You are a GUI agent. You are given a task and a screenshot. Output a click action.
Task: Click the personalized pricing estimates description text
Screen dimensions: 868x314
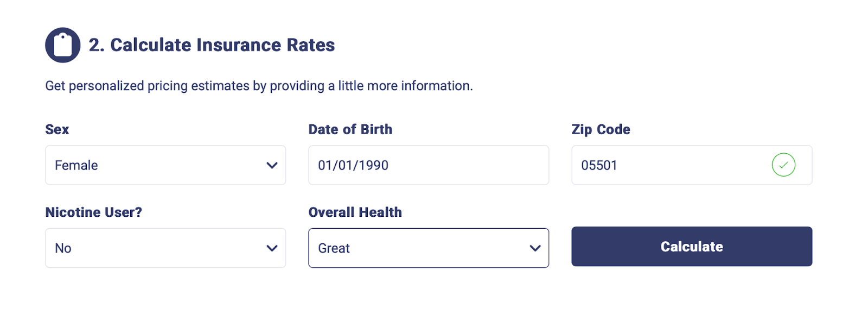[259, 86]
